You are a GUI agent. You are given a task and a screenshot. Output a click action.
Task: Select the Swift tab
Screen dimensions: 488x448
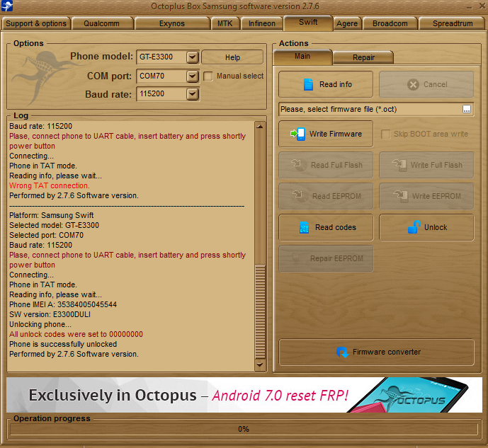[308, 23]
